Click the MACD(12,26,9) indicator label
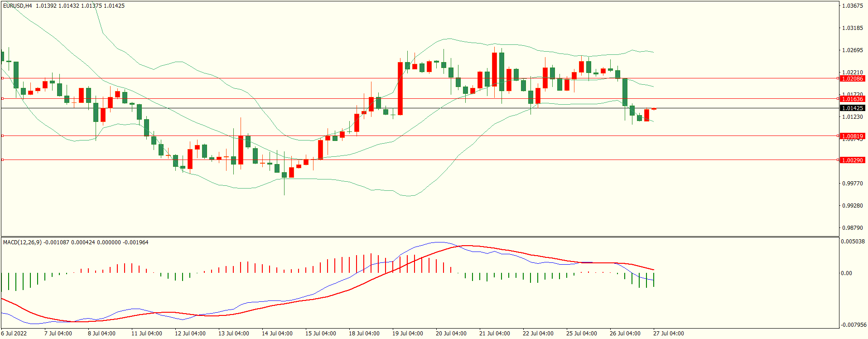868x339 pixels. 22,242
